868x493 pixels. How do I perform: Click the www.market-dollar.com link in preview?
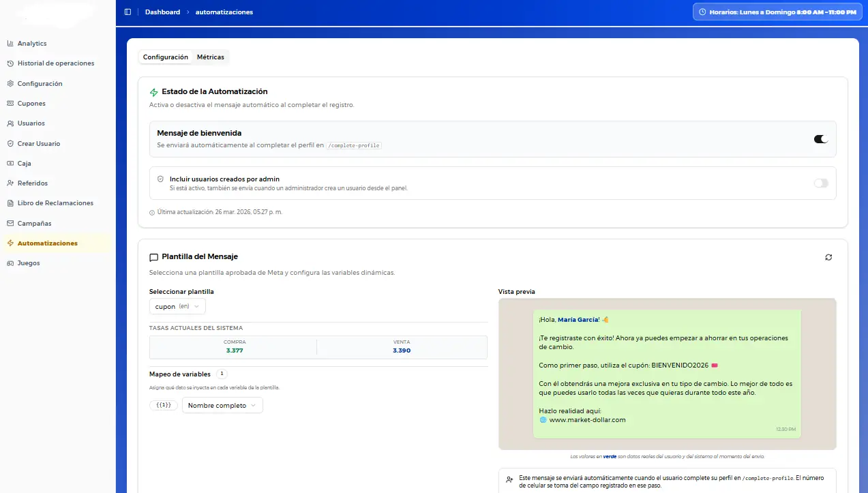tap(587, 420)
